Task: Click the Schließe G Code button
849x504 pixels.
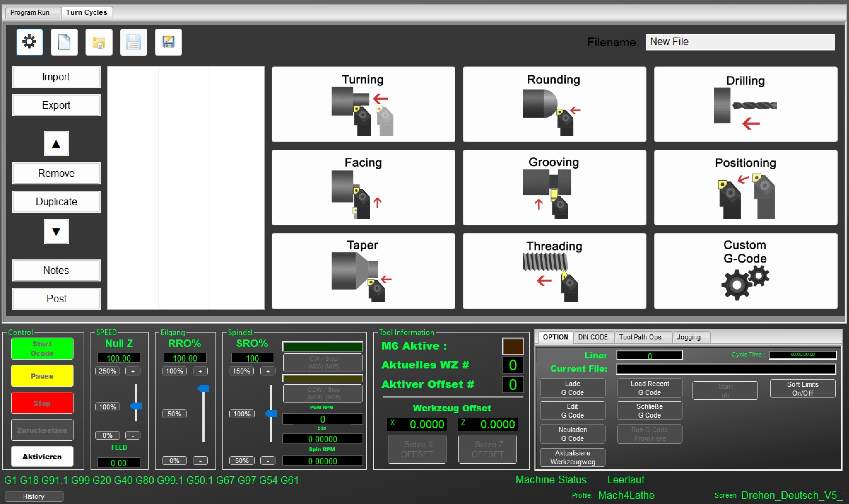Action: (x=650, y=411)
